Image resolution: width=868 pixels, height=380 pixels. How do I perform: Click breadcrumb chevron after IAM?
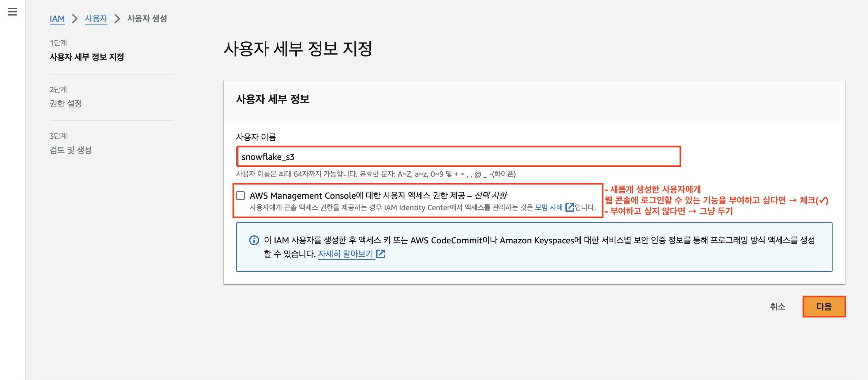(x=75, y=19)
